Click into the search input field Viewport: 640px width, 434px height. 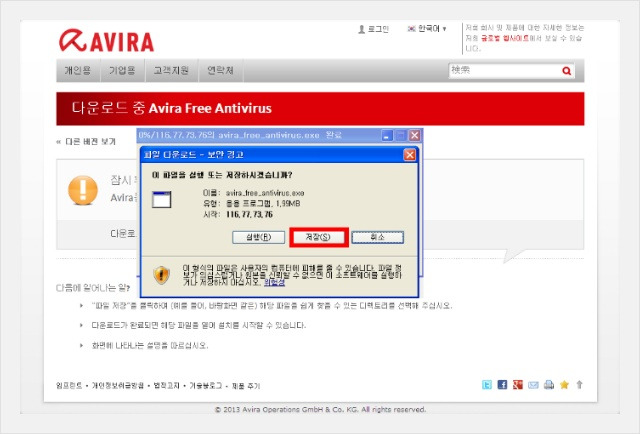(504, 71)
